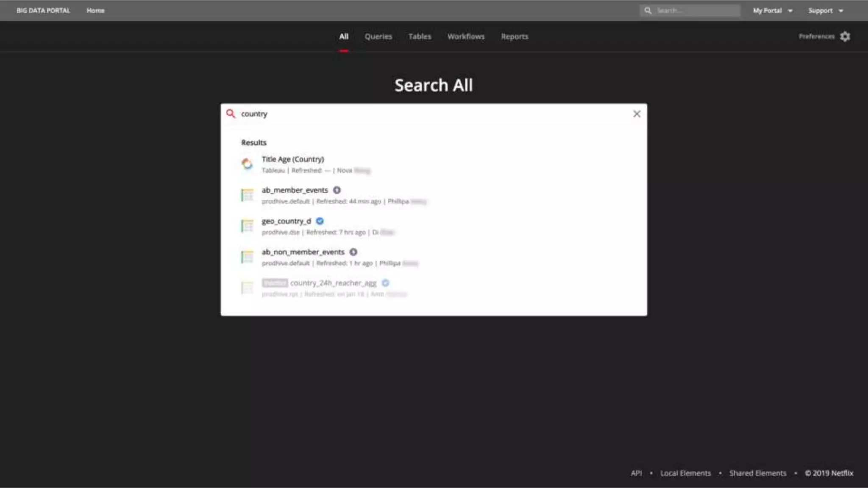Image resolution: width=868 pixels, height=488 pixels.
Task: Click the red magnifier in the search box
Action: click(x=231, y=114)
